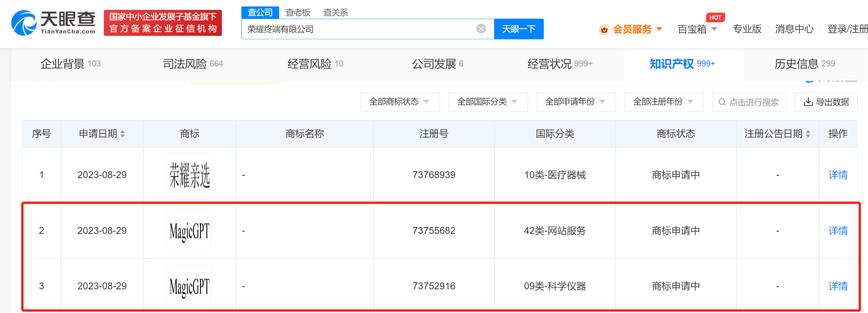Open 详情 for registration number 73755682

[838, 231]
